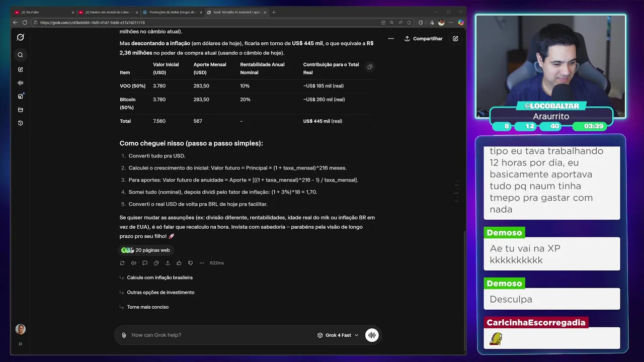The width and height of the screenshot is (644, 362).
Task: Open a new browser tab
Action: pos(274,12)
